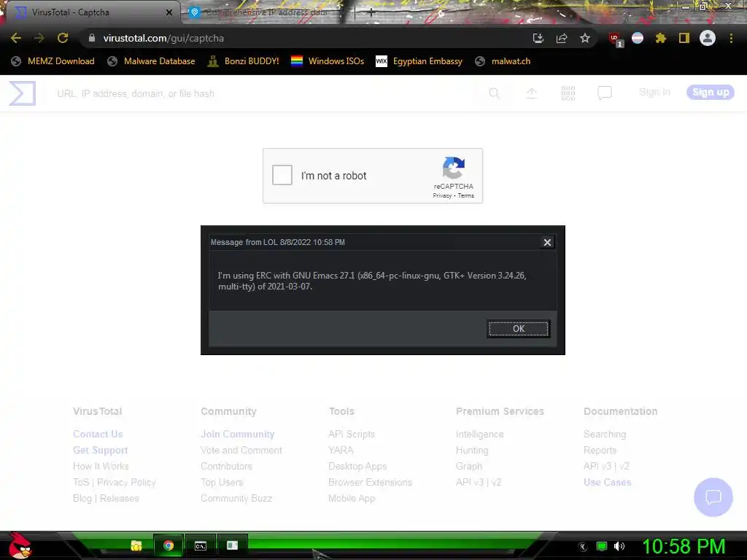Go back using the browser back arrow
Viewport: 747px width, 560px height.
coord(16,38)
